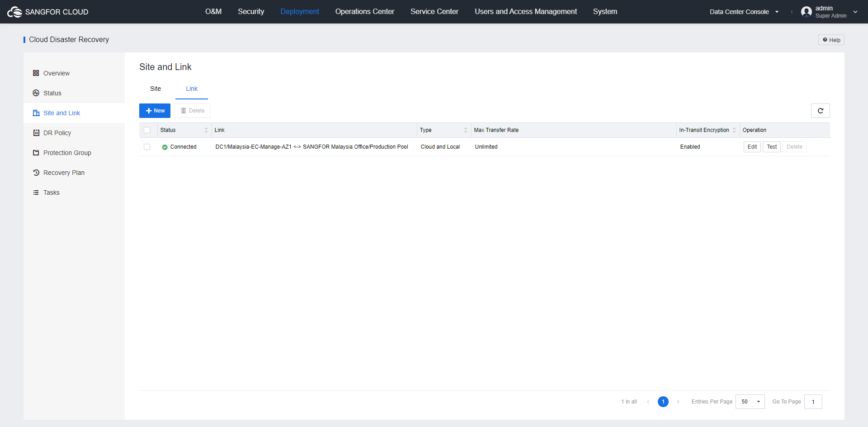
Task: Test the Malaysia link connection
Action: tap(772, 147)
